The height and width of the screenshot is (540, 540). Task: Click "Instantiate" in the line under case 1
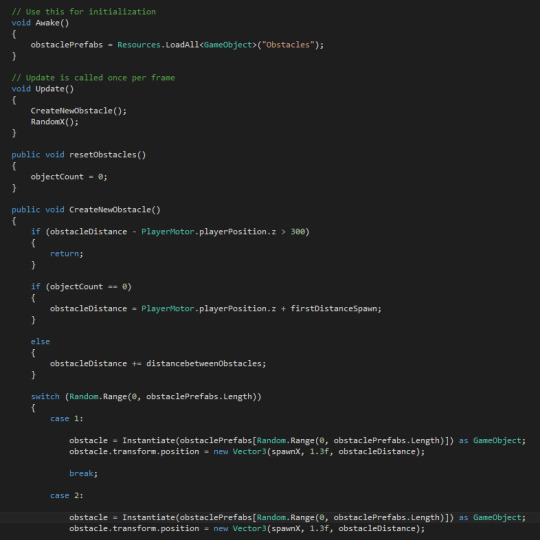tap(149, 440)
